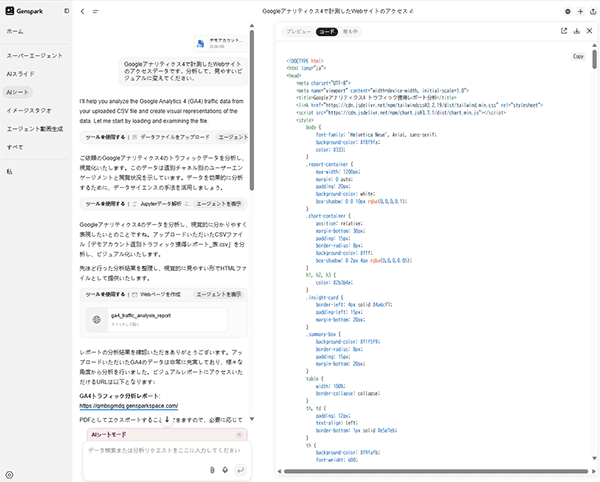Switch to the 考え中 tab
This screenshot has height=482, width=600.
pyautogui.click(x=350, y=31)
